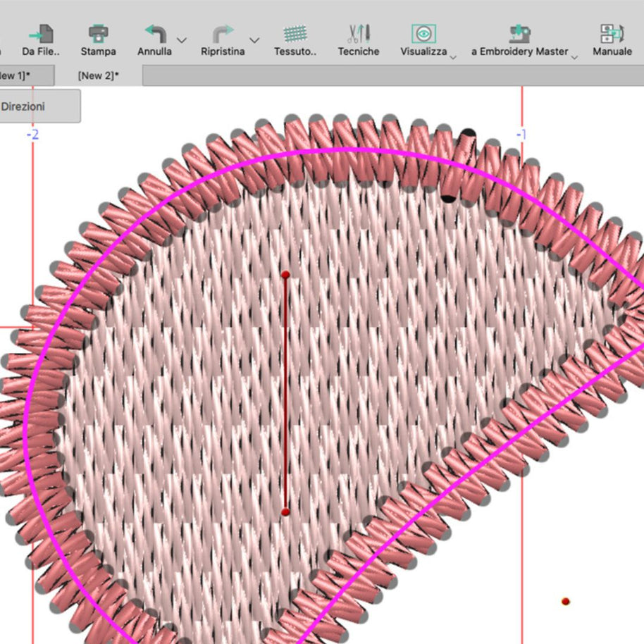Image resolution: width=644 pixels, height=644 pixels.
Task: Switch to the [New 2]* tab
Action: click(x=98, y=75)
